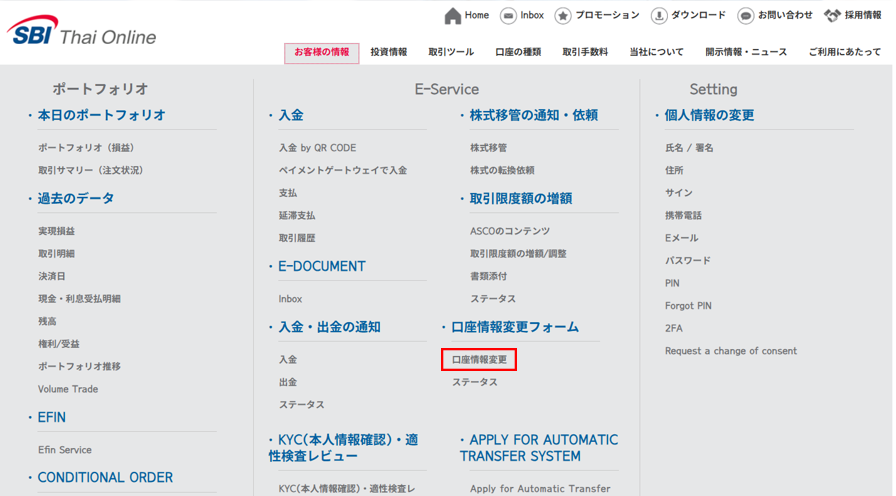The width and height of the screenshot is (896, 496).
Task: Click the SBI Thai Online logo
Action: [82, 31]
